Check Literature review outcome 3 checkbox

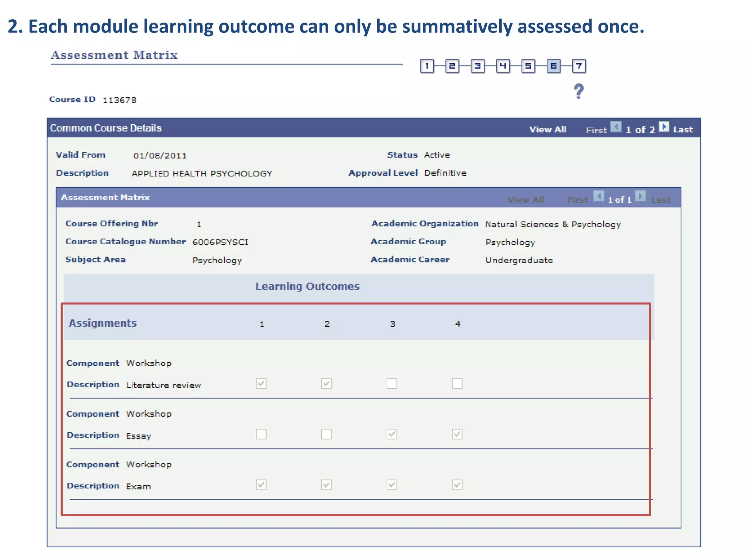(x=392, y=384)
